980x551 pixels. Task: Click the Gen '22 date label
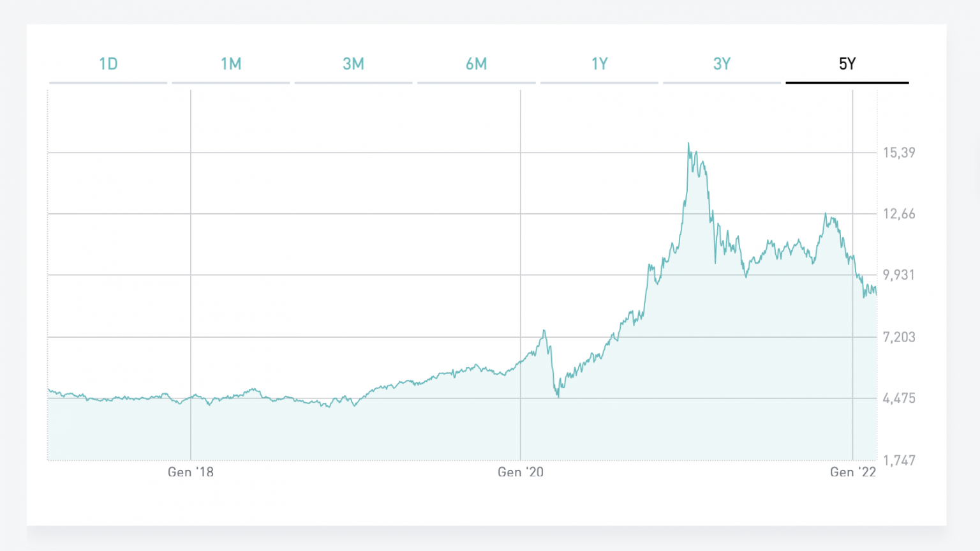coord(853,472)
